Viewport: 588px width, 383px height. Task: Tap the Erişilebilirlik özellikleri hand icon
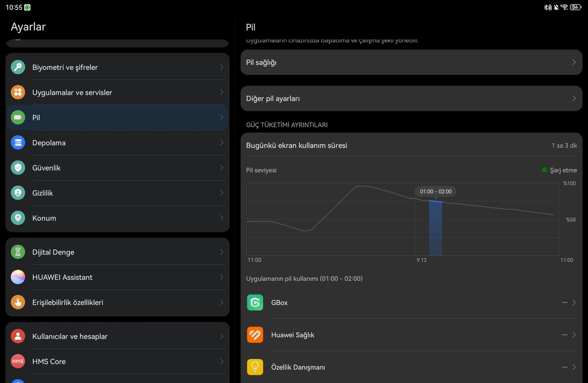pos(18,302)
